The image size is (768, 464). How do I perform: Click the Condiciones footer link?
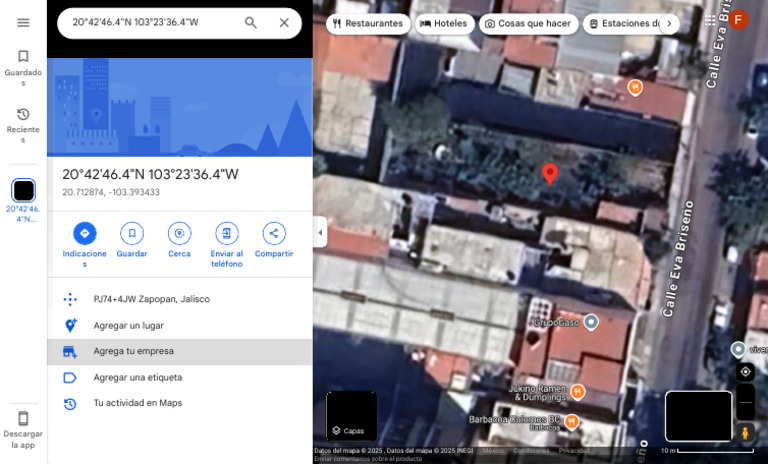[531, 451]
